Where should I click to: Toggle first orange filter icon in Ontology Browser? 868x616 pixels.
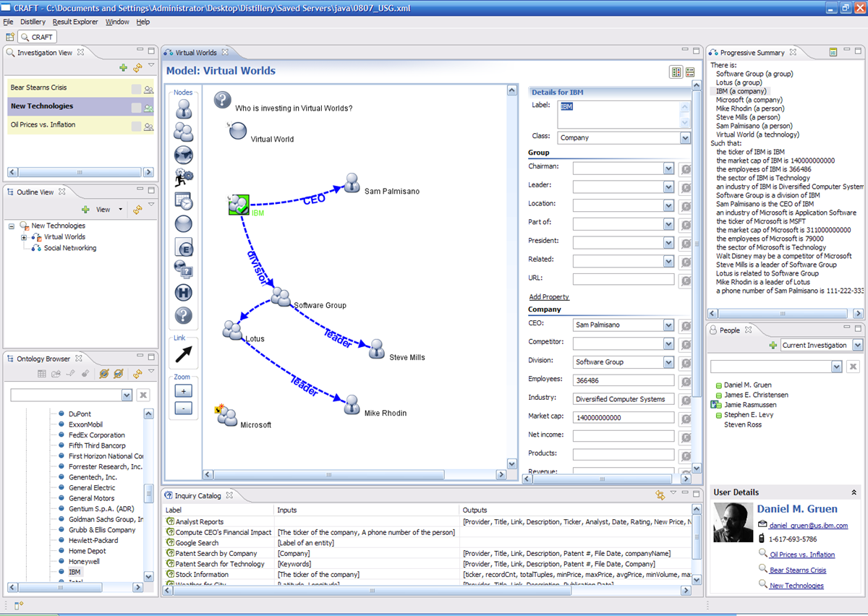click(x=104, y=374)
